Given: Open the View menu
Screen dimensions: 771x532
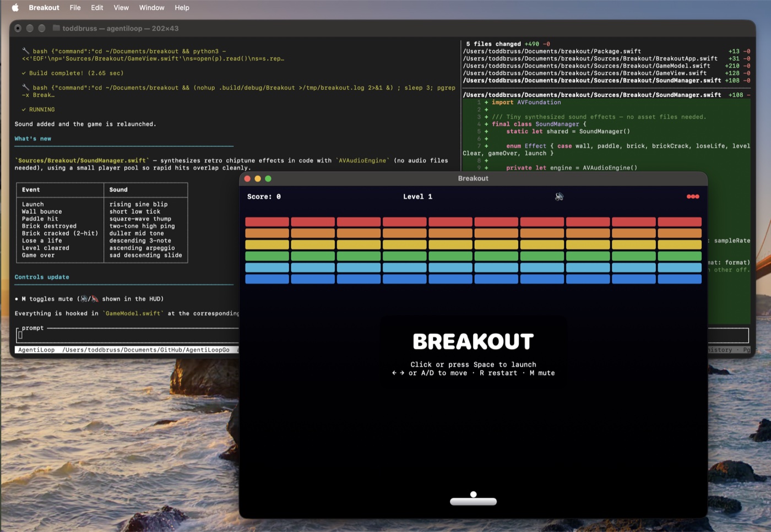Looking at the screenshot, I should [121, 8].
